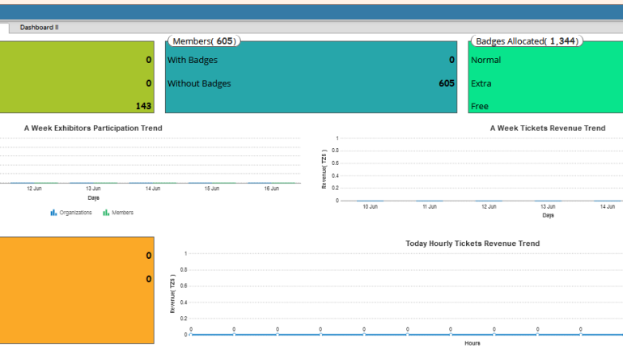623x364 pixels.
Task: Select the With Badges row
Action: [193, 60]
